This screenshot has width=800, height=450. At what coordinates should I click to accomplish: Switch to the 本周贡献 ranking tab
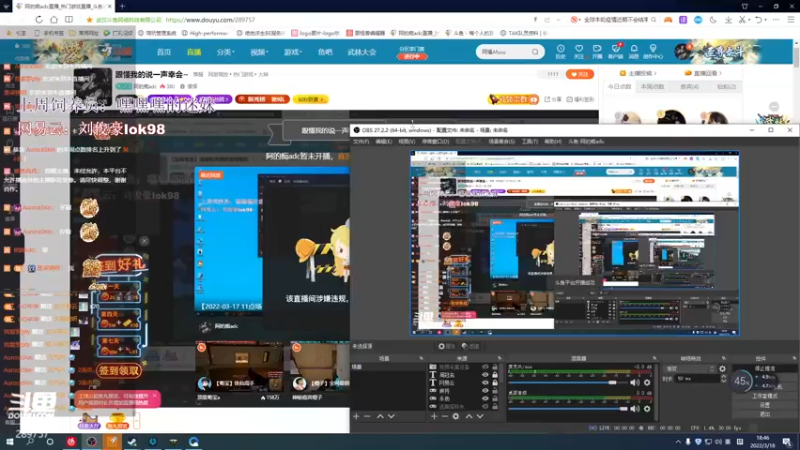[653, 87]
